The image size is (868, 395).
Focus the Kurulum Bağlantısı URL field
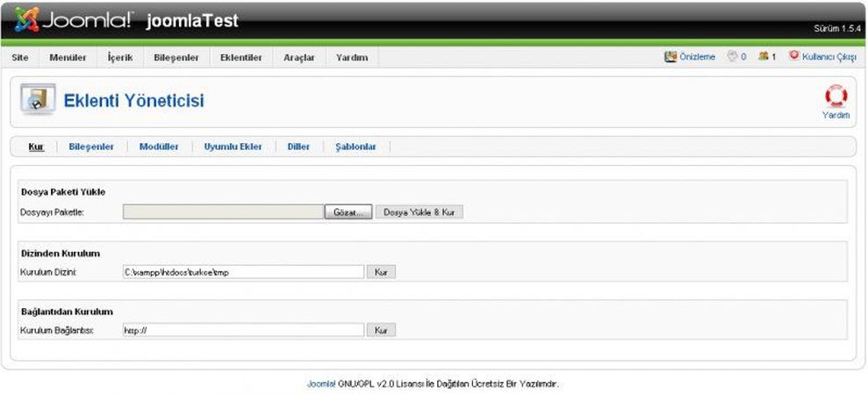(x=243, y=330)
